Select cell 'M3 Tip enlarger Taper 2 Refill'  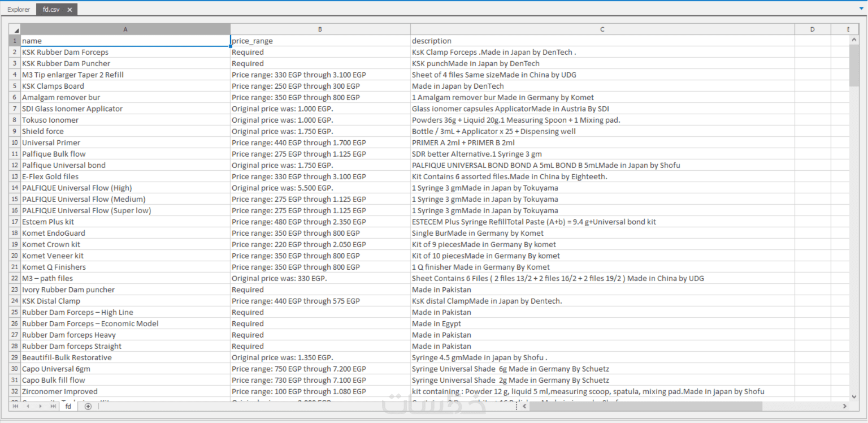[125, 75]
